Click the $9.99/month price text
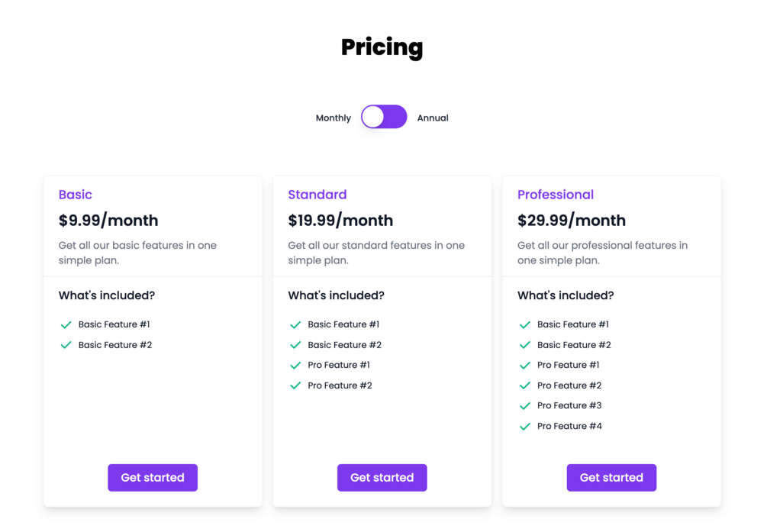Screen dimensions: 767x532 coord(108,221)
